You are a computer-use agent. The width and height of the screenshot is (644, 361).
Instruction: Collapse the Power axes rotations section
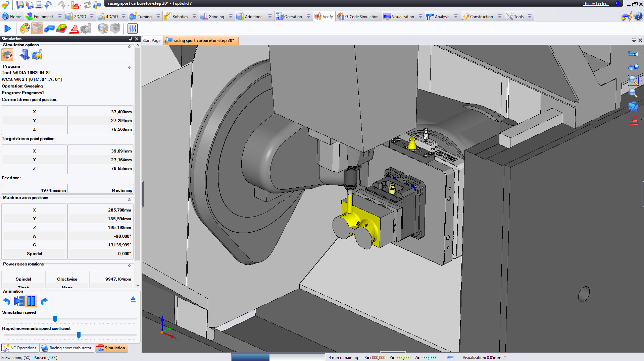(129, 265)
